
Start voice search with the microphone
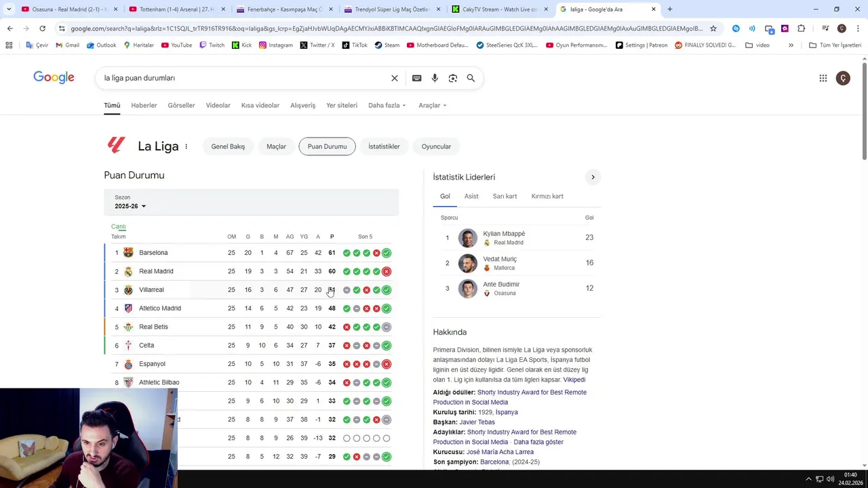point(435,78)
